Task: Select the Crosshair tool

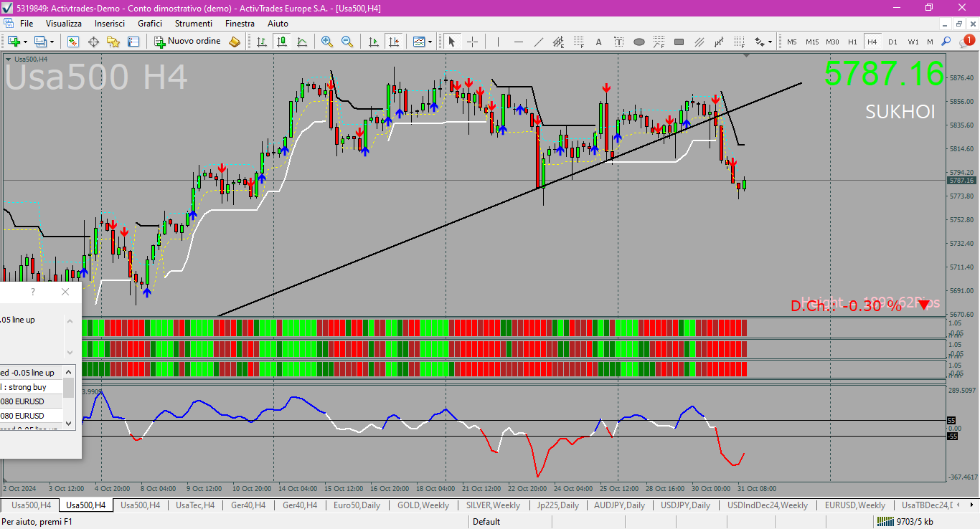Action: (x=472, y=42)
